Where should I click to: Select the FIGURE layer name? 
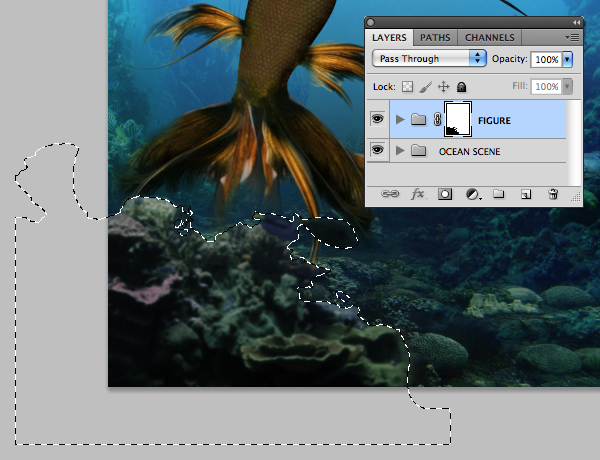point(494,121)
